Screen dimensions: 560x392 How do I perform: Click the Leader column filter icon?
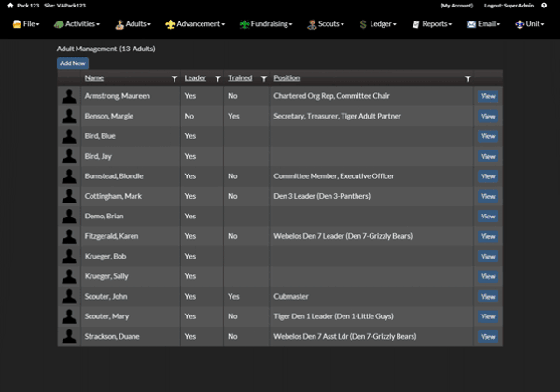pyautogui.click(x=217, y=78)
